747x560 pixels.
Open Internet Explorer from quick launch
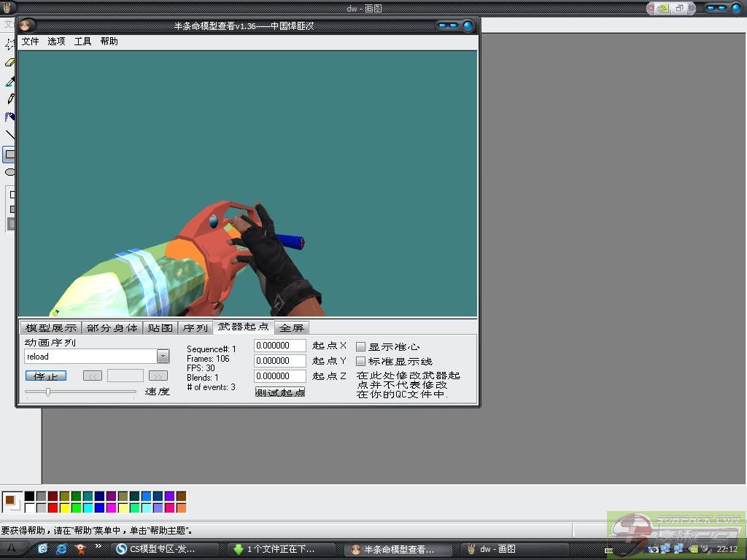pyautogui.click(x=62, y=548)
